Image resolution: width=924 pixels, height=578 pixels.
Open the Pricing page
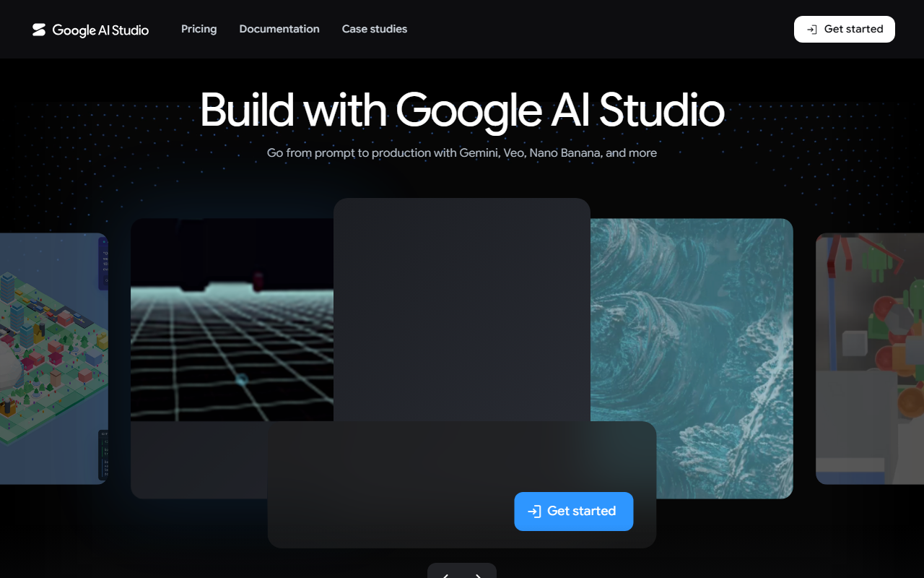pyautogui.click(x=199, y=29)
